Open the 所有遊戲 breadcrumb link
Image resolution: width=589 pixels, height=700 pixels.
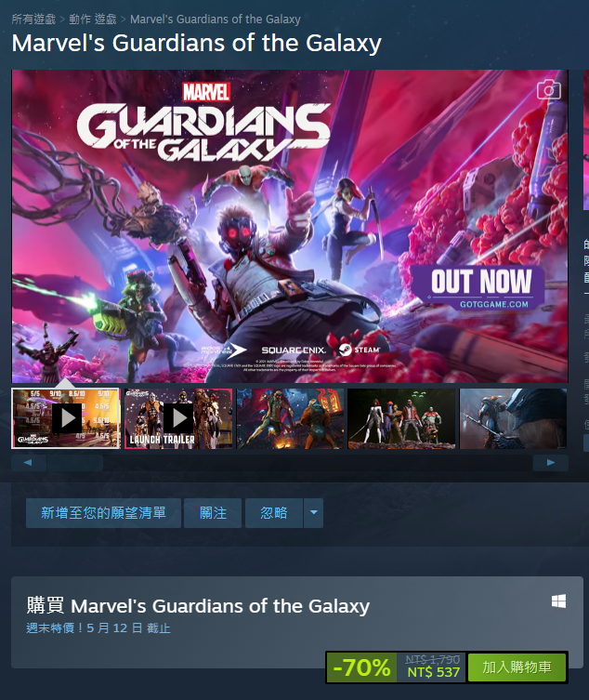pyautogui.click(x=33, y=20)
